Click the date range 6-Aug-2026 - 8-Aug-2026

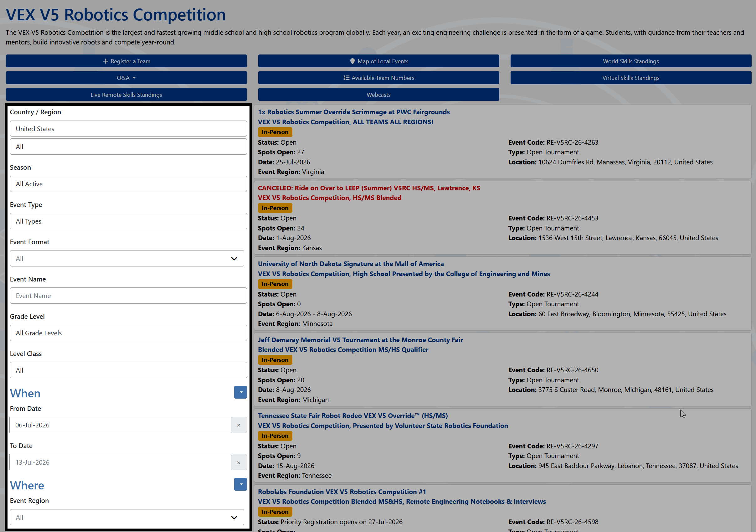[x=313, y=314]
